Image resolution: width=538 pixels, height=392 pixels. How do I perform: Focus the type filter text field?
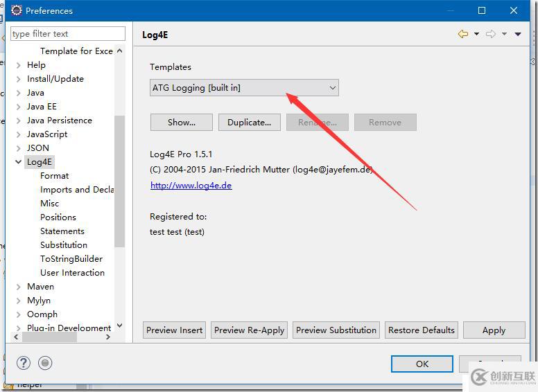coord(68,33)
